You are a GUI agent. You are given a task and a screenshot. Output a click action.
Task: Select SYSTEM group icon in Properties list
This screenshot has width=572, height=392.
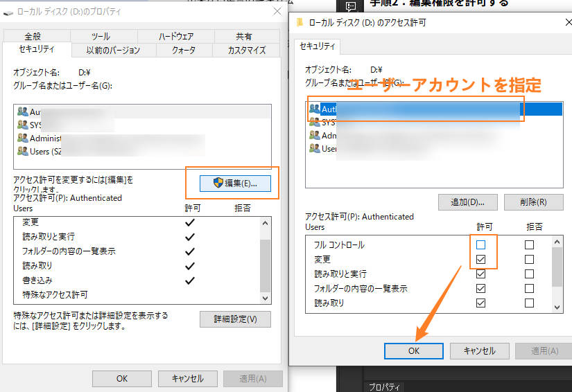[x=23, y=125]
